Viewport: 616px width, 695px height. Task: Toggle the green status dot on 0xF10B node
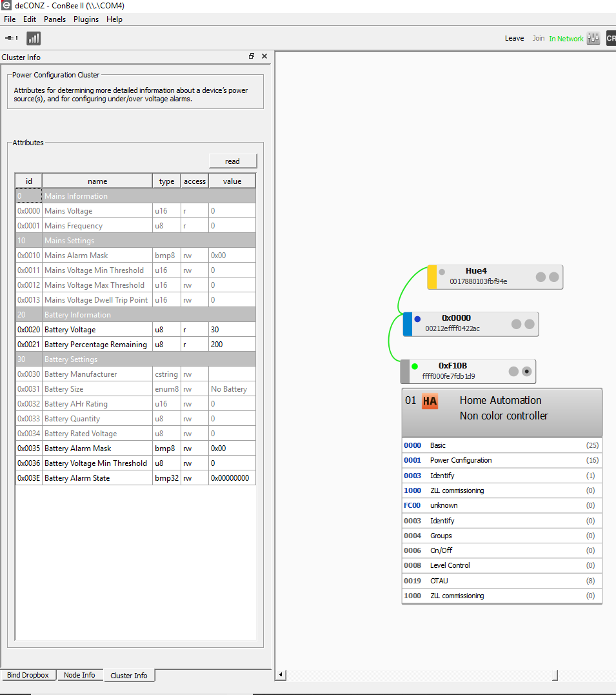[x=414, y=366]
